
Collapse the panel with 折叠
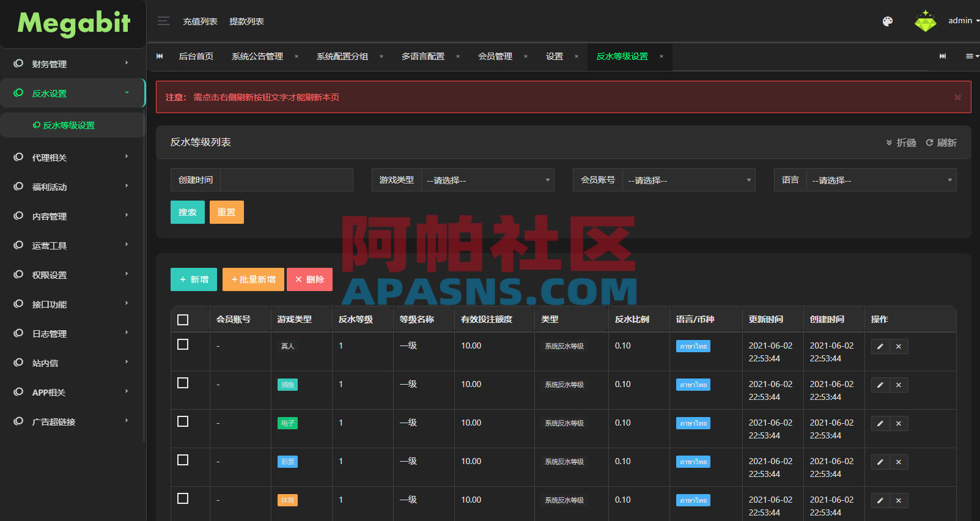pos(901,142)
